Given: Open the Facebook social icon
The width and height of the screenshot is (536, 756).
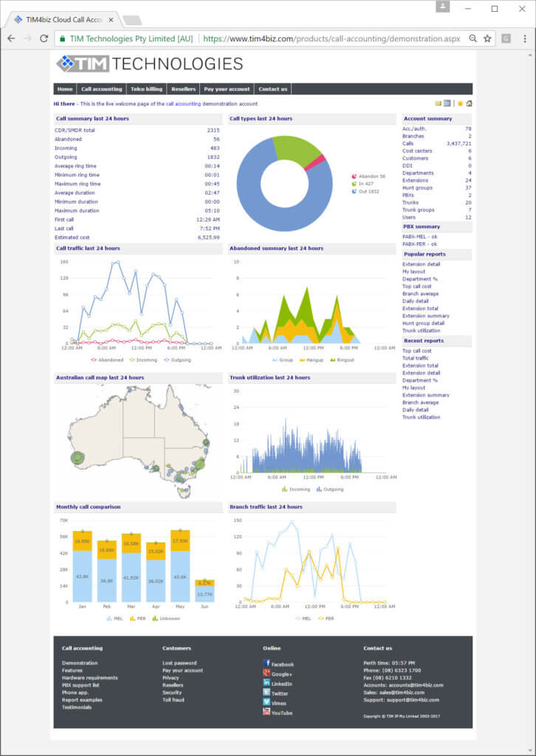Looking at the screenshot, I should tap(266, 664).
